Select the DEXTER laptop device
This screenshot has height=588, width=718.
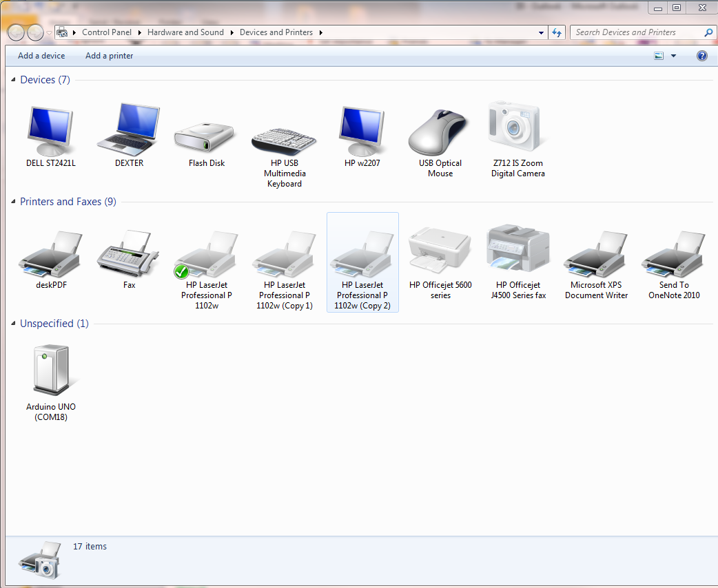click(x=129, y=130)
